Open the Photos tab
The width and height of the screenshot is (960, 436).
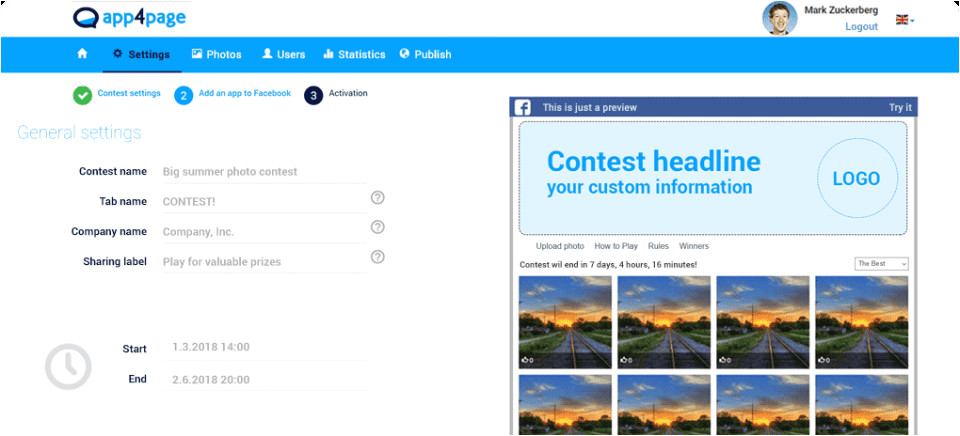coord(216,55)
